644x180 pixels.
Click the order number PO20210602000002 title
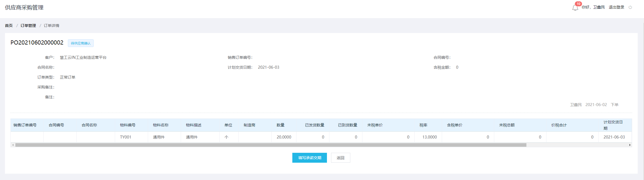(37, 43)
